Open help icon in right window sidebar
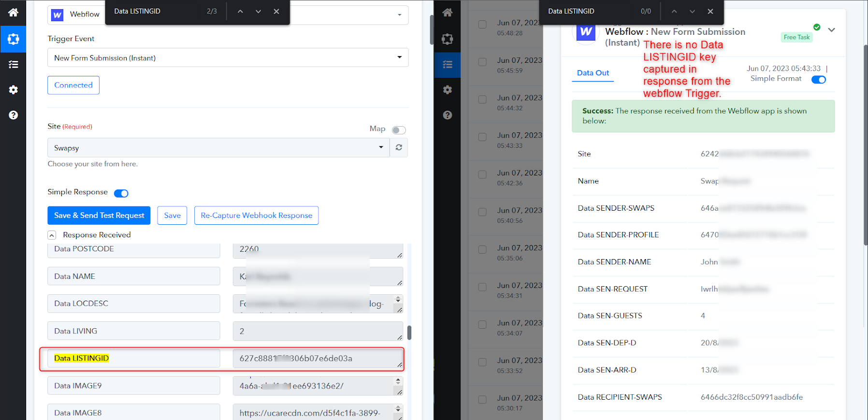868x420 pixels. coord(448,115)
